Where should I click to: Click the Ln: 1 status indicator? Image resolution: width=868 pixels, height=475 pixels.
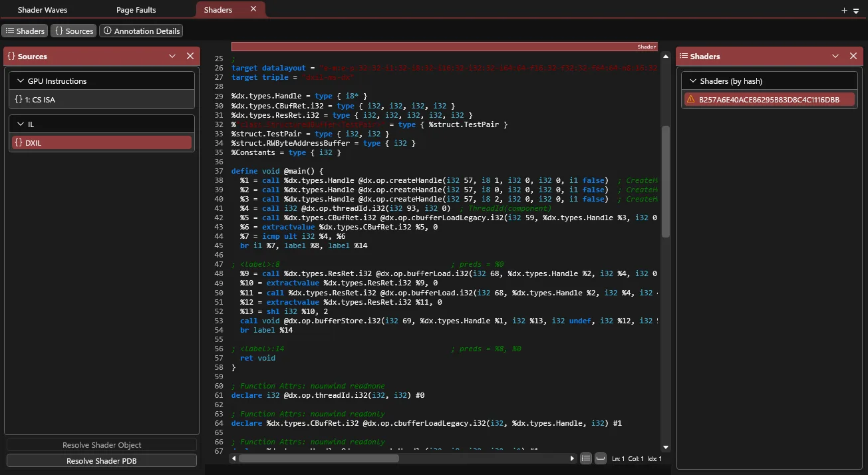click(618, 459)
